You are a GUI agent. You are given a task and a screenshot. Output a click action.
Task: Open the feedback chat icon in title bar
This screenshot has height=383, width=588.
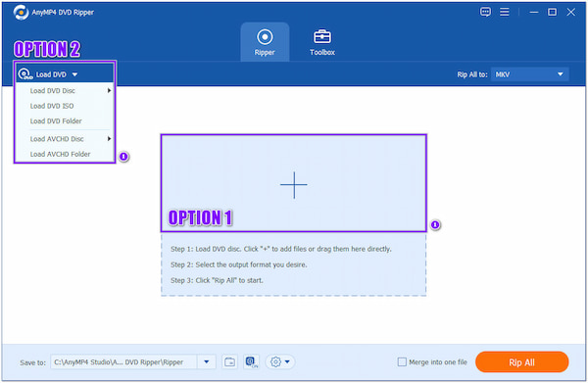485,12
